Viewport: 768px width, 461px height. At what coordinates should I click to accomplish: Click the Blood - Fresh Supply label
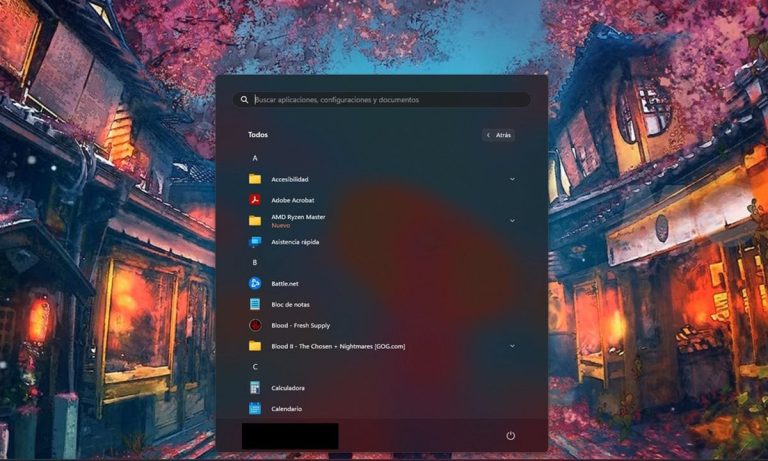301,325
